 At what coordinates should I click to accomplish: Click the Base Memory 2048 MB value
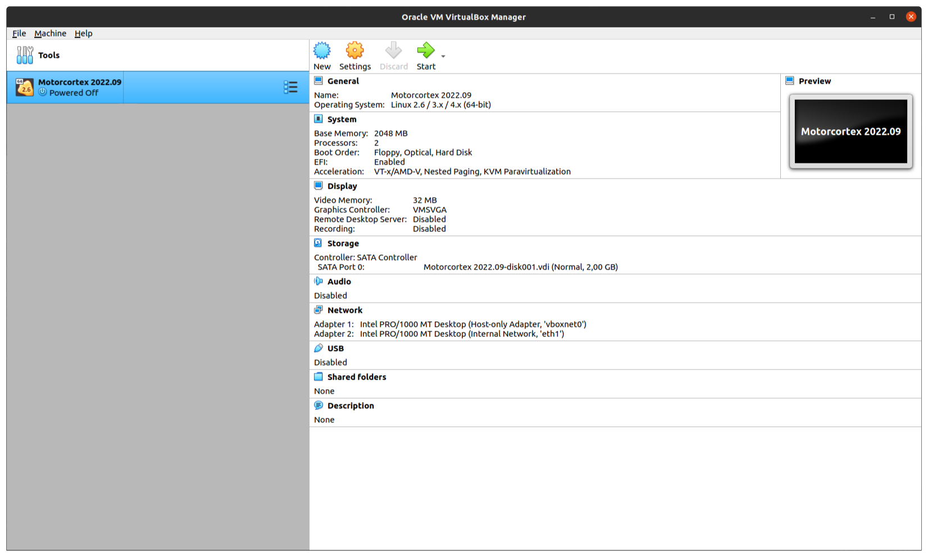point(391,133)
